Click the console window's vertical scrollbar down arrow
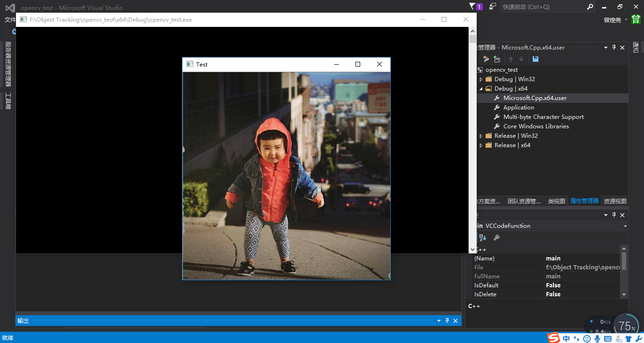Viewport: 644px width, 343px height. pos(473,250)
